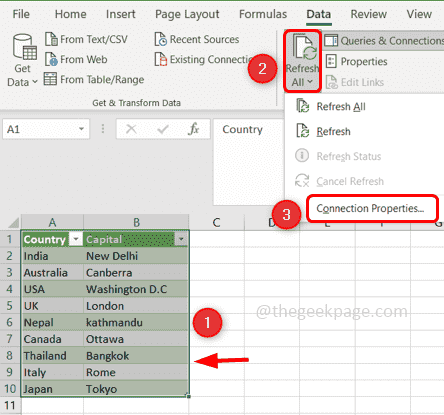Open Recent Sources list
The height and width of the screenshot is (415, 444).
pyautogui.click(x=197, y=39)
